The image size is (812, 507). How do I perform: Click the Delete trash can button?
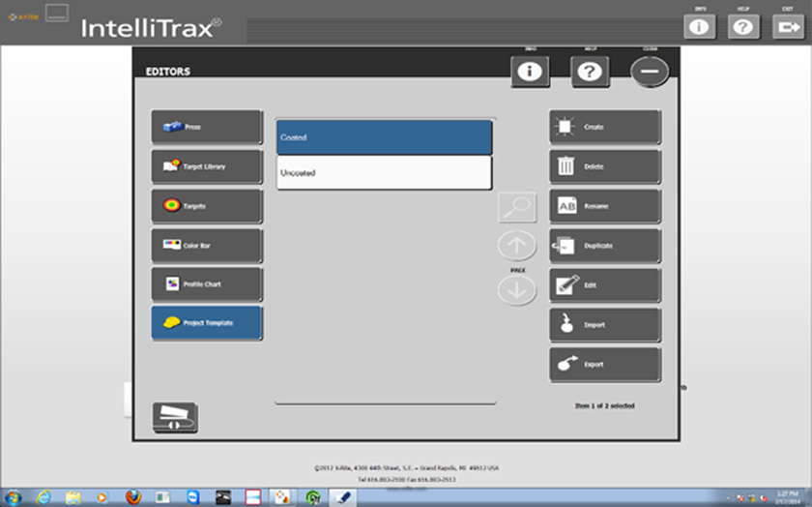click(605, 166)
